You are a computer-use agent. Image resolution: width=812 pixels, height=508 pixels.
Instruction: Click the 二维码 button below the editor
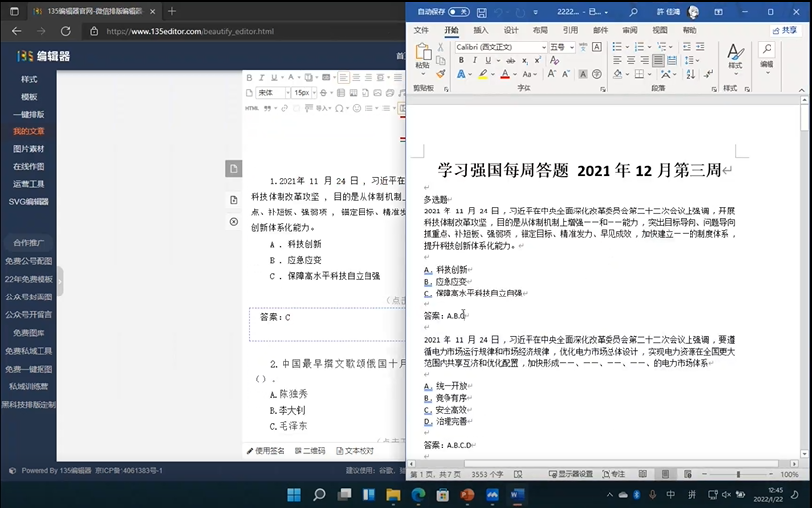pos(308,450)
